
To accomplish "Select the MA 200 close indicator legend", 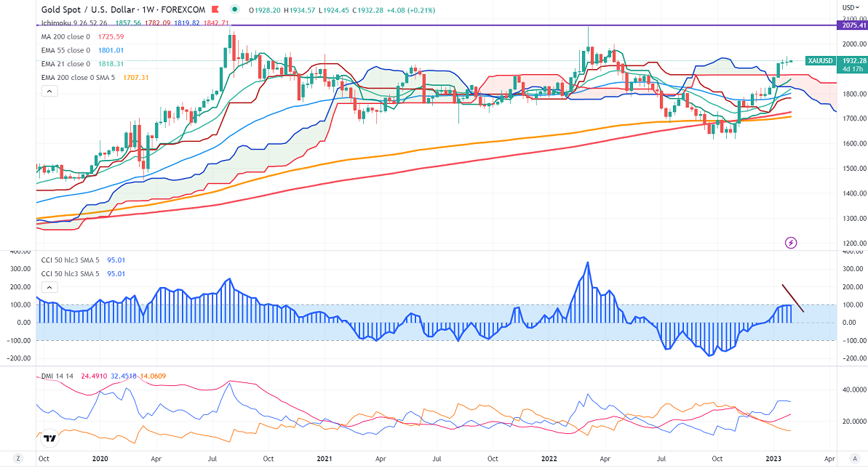I will [x=64, y=37].
